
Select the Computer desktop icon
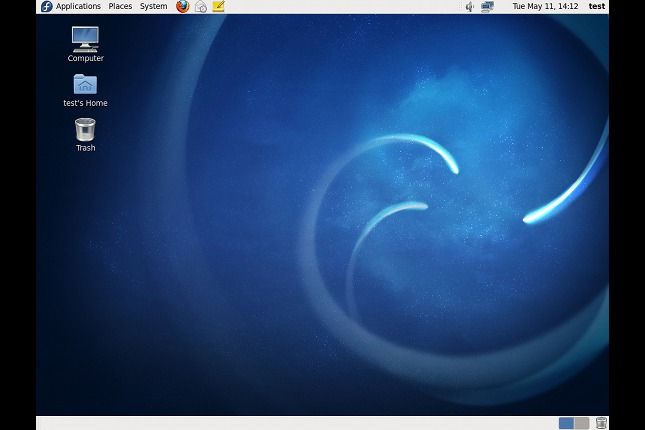[85, 44]
